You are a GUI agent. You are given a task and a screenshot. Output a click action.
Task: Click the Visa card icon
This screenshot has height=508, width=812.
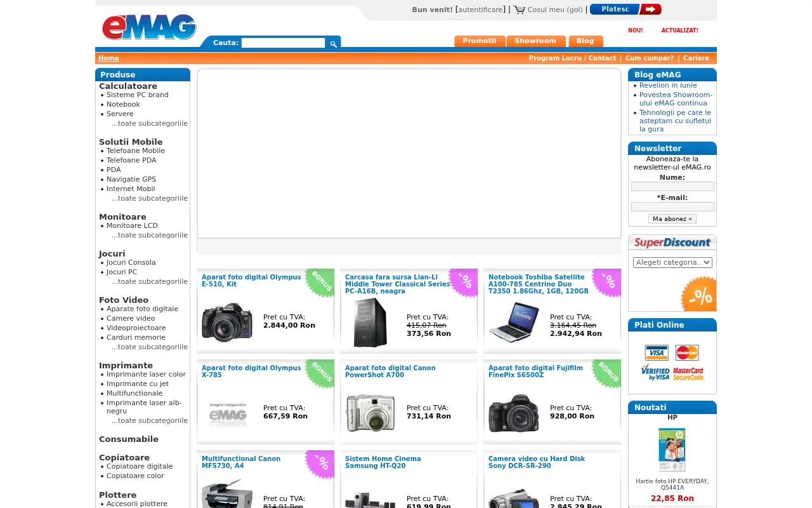[x=657, y=352]
